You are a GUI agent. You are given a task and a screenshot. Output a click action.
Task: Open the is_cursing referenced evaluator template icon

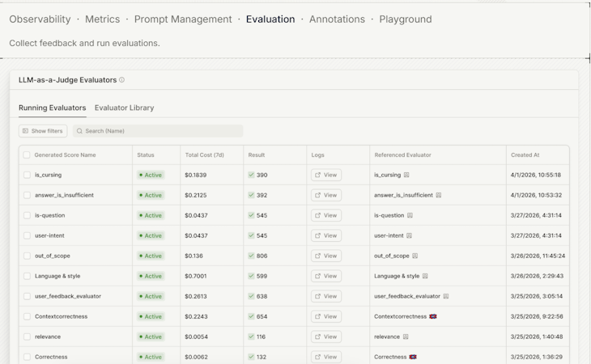point(406,175)
